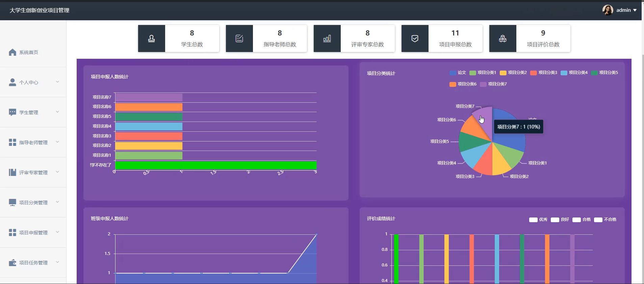Click the 评价成绩统计 chart title

pos(381,219)
